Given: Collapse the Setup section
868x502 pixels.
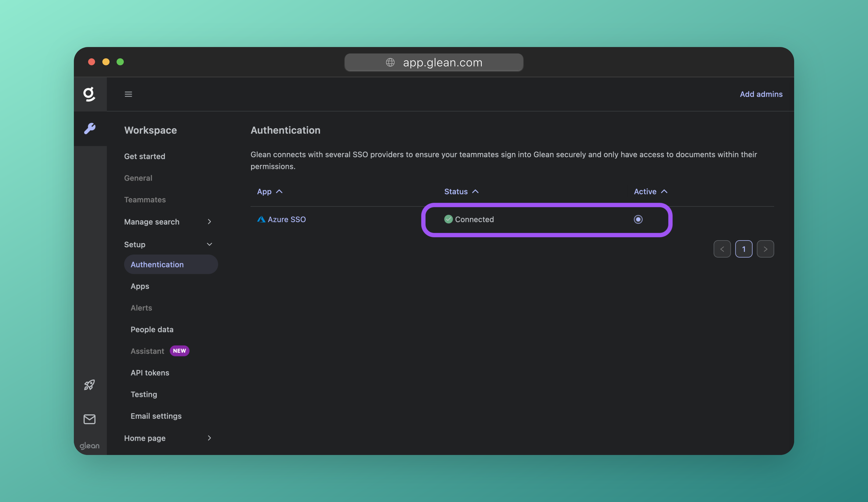Looking at the screenshot, I should pyautogui.click(x=209, y=245).
